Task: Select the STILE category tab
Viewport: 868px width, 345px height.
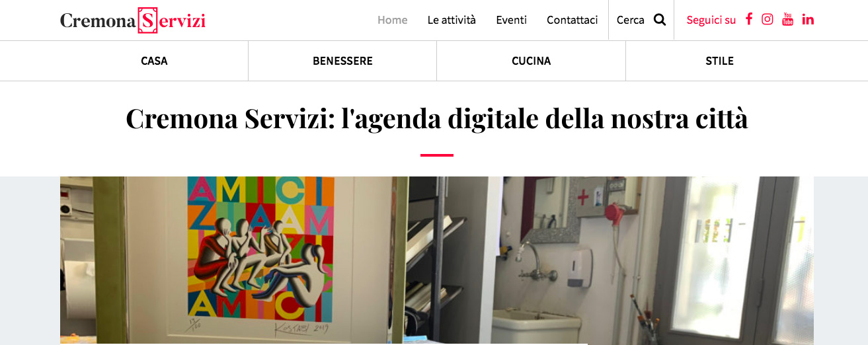Action: click(720, 61)
